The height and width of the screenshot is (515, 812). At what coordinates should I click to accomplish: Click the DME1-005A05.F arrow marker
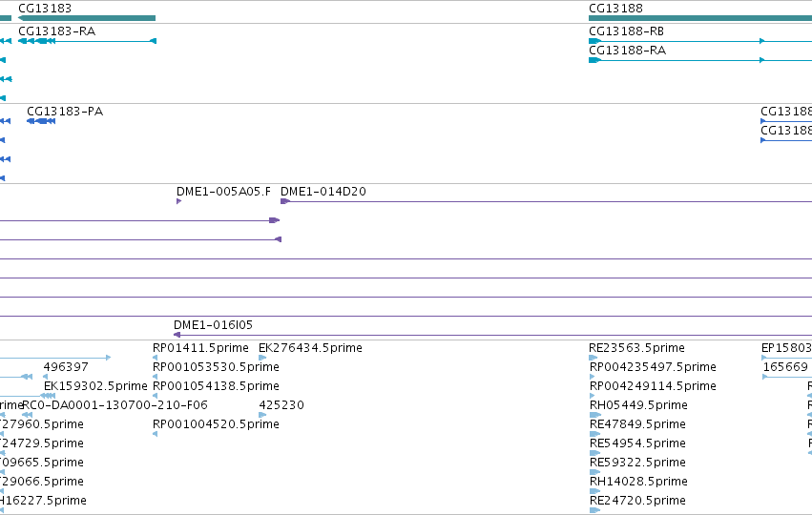click(178, 201)
